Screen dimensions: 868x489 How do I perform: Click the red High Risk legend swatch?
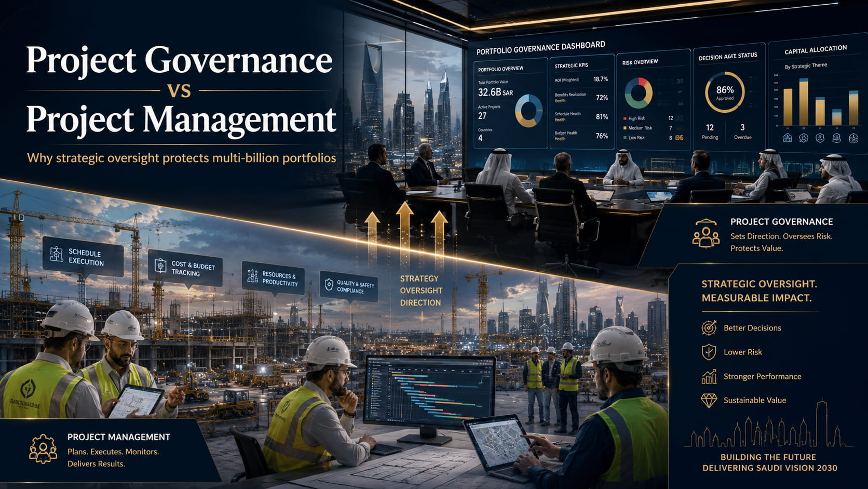pos(625,118)
